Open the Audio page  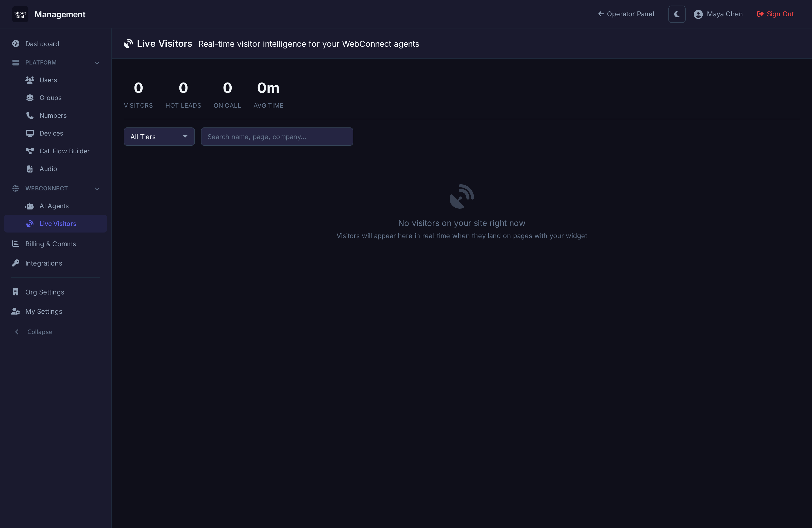pyautogui.click(x=56, y=169)
